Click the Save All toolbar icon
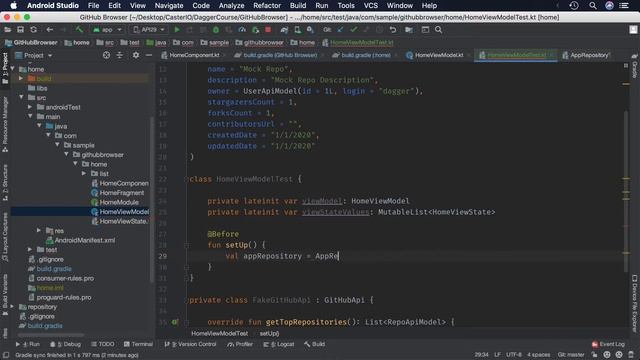Screen dimensions: 640x360 click(x=20, y=30)
